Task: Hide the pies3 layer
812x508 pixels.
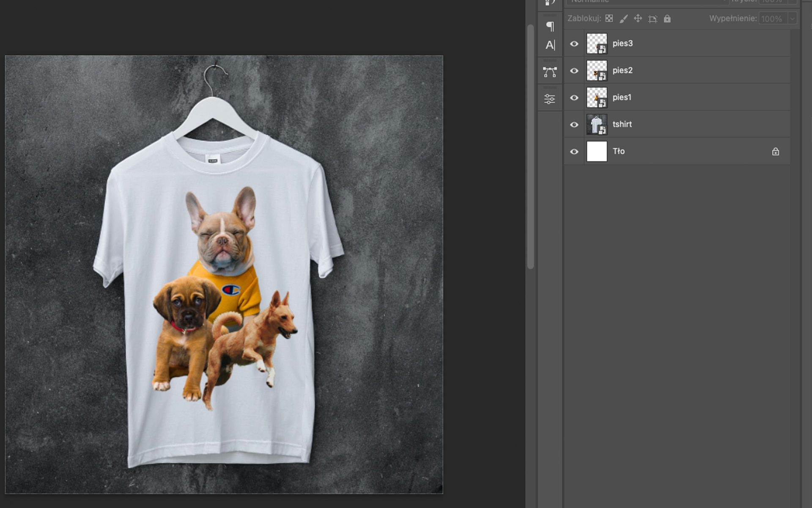Action: click(574, 44)
